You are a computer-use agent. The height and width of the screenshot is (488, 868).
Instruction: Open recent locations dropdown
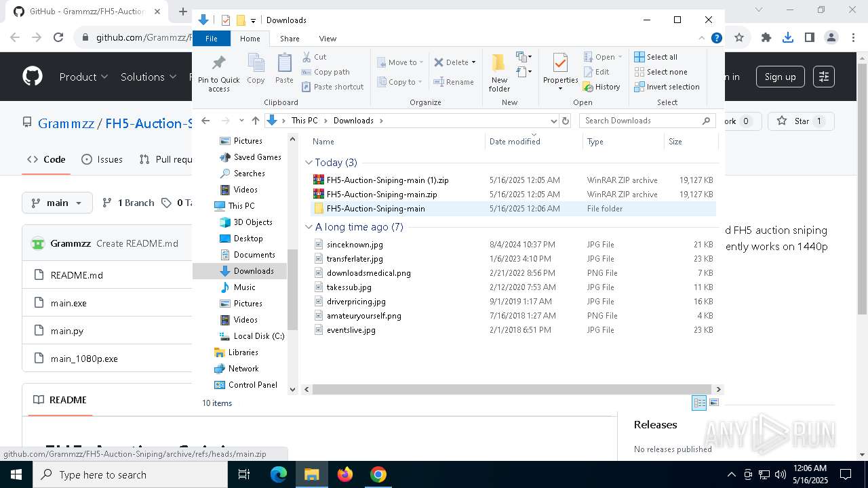(x=241, y=121)
